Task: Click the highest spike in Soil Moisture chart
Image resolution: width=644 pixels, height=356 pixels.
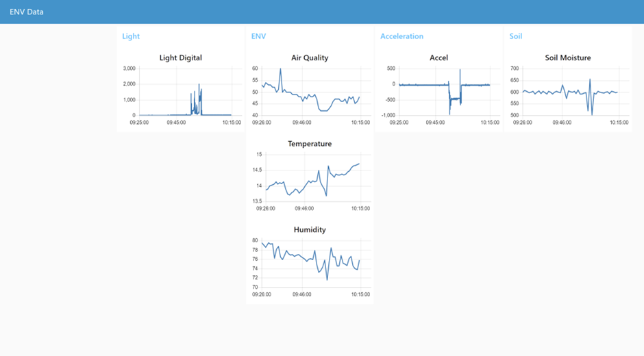Action: click(x=590, y=79)
